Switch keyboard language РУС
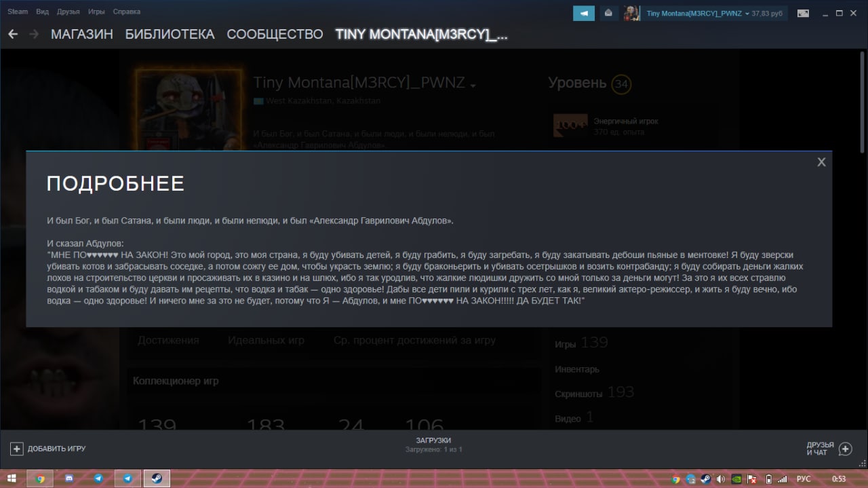Viewport: 868px width, 488px height. tap(803, 479)
